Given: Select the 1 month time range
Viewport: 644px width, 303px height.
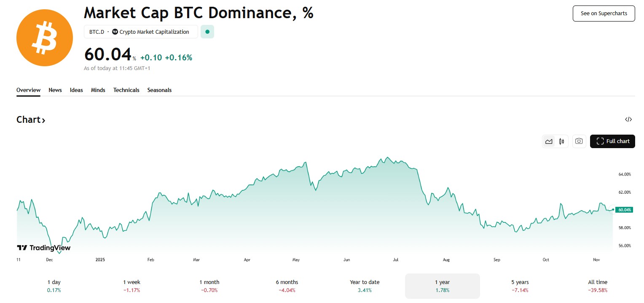Looking at the screenshot, I should click(x=209, y=286).
